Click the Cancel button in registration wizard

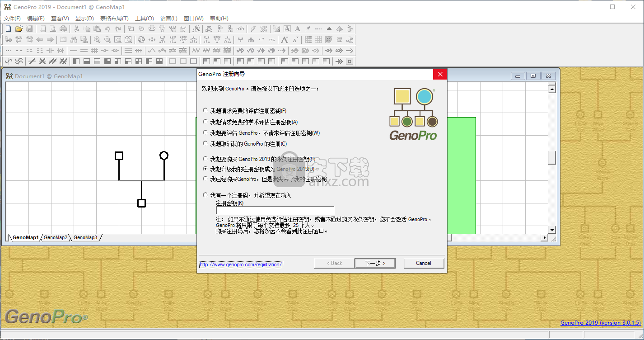coord(424,263)
